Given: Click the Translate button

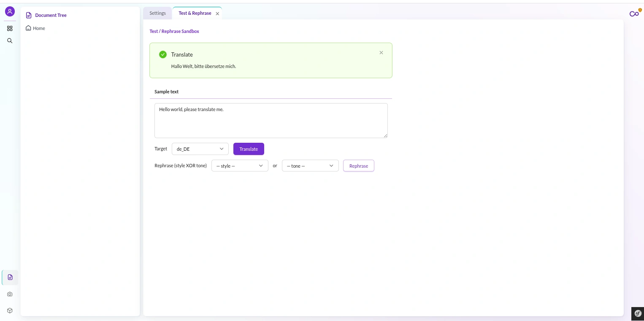Looking at the screenshot, I should pos(249,149).
